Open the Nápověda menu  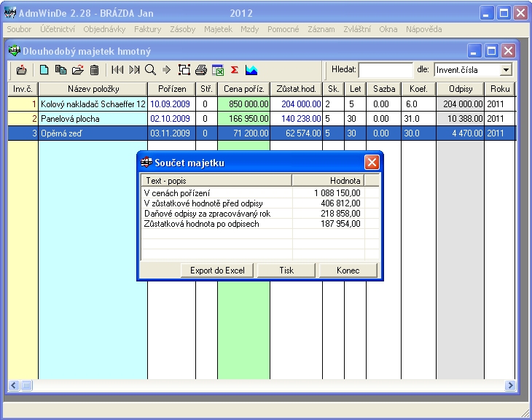(x=423, y=29)
